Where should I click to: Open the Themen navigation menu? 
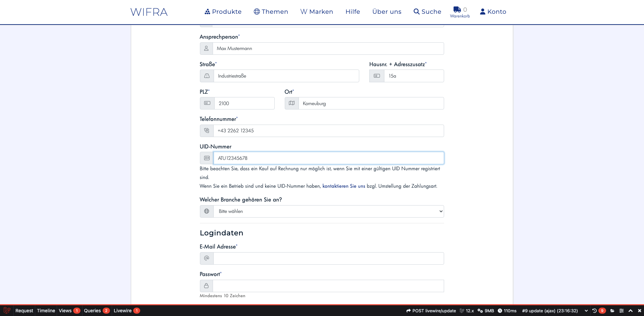(271, 12)
